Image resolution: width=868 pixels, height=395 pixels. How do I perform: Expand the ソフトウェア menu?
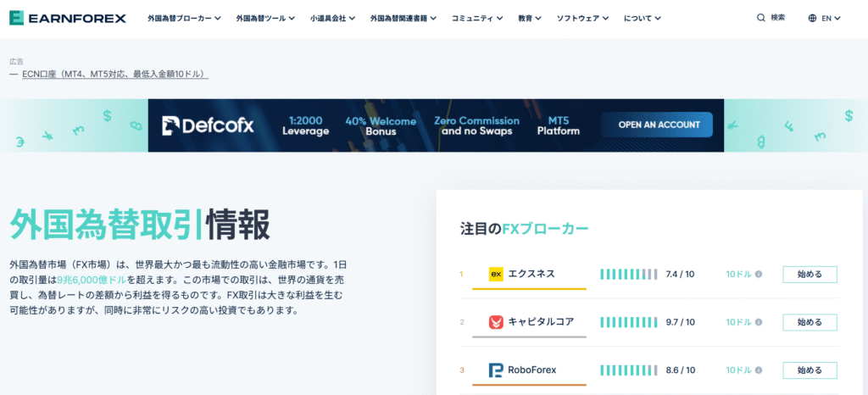pyautogui.click(x=583, y=19)
